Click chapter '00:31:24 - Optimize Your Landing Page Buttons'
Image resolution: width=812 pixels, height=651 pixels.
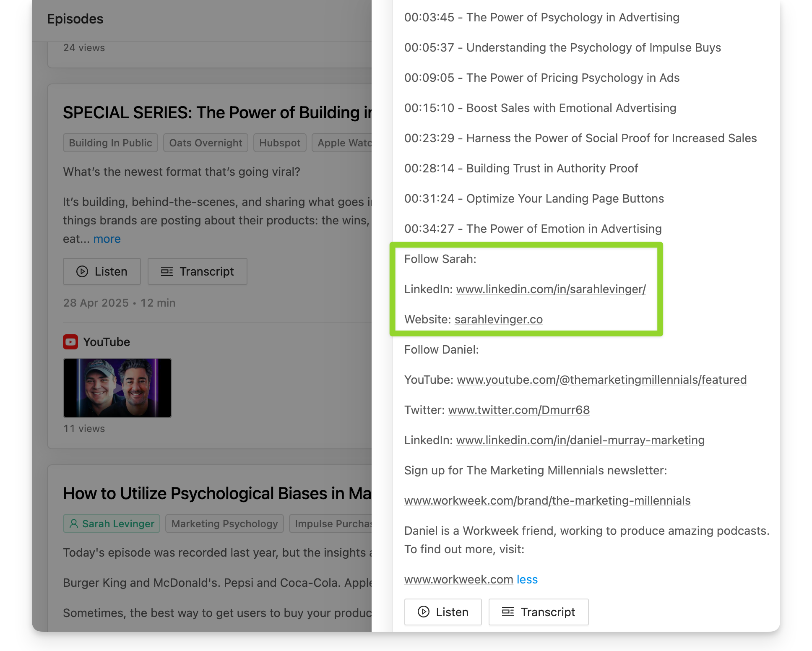534,198
